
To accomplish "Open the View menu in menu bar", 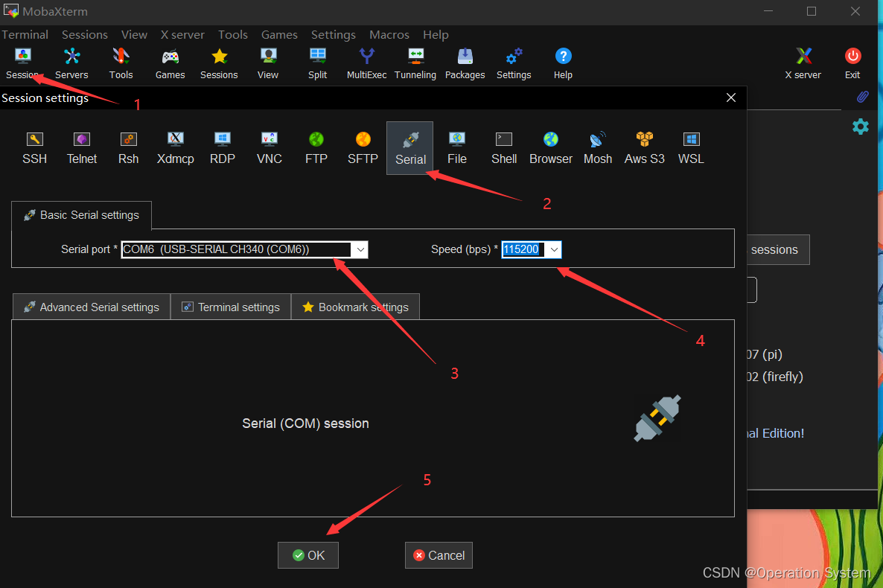I will pos(134,34).
